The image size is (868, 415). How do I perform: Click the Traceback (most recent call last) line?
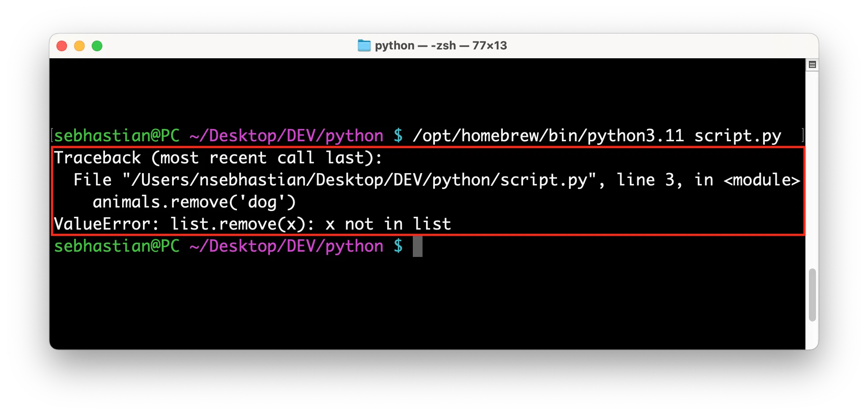click(x=219, y=157)
